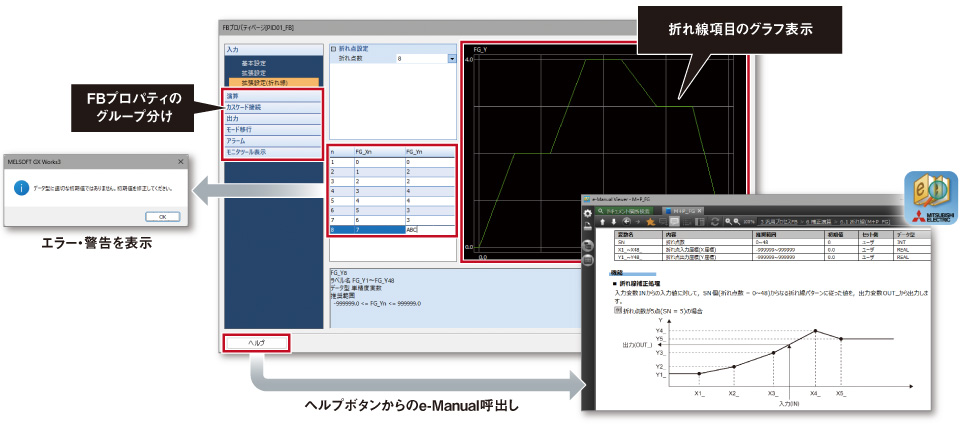This screenshot has height=430, width=960.
Task: Click the circular back arrow icon in e-Manual
Action: [625, 221]
